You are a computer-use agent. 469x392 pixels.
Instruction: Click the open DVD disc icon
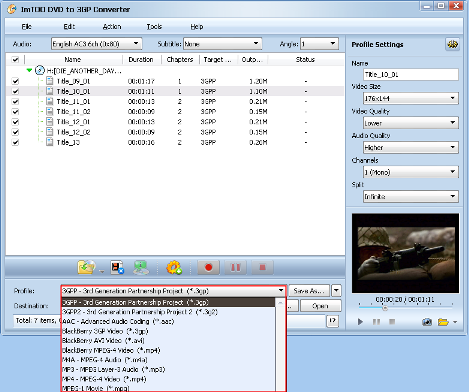(86, 267)
